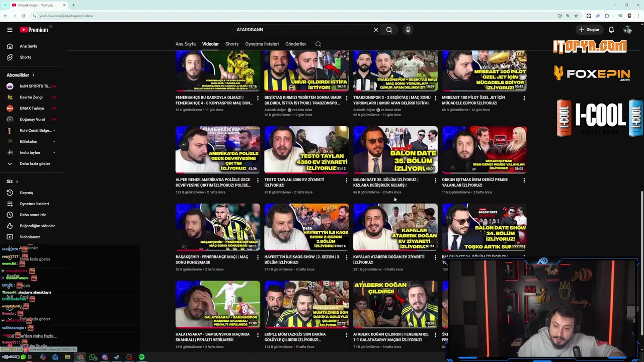
Task: Open Başakşehir Fenerbahçe maçı video title
Action: (212, 259)
